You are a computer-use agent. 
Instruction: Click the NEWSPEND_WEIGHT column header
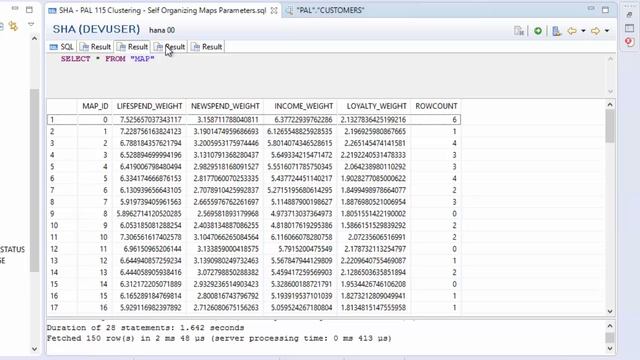(x=225, y=106)
